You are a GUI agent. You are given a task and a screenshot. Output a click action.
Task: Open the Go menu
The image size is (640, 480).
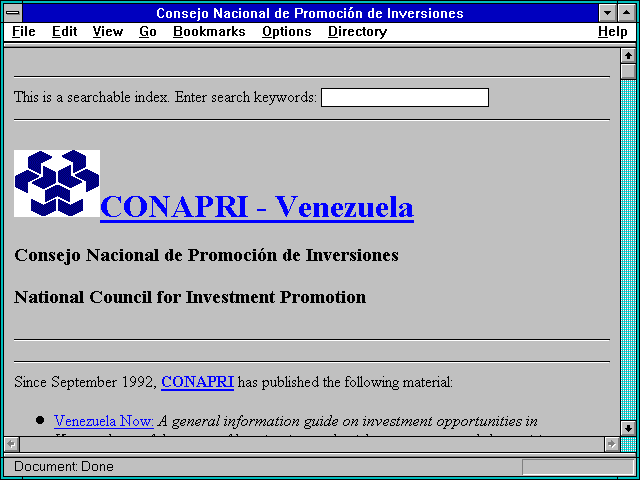point(148,32)
